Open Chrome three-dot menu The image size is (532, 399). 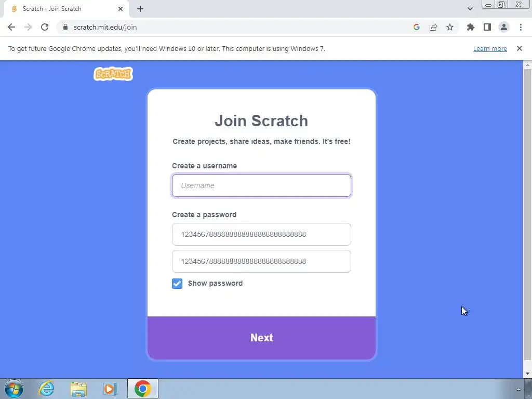click(521, 27)
